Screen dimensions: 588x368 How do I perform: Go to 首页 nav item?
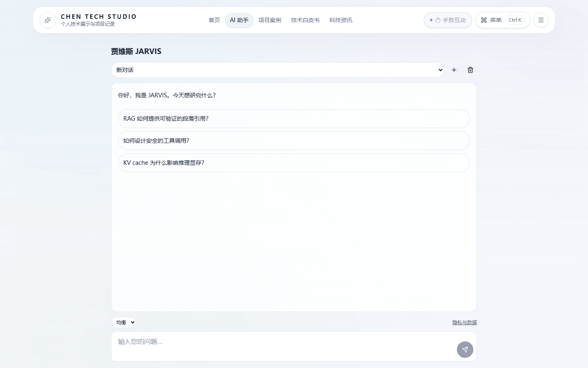[214, 20]
